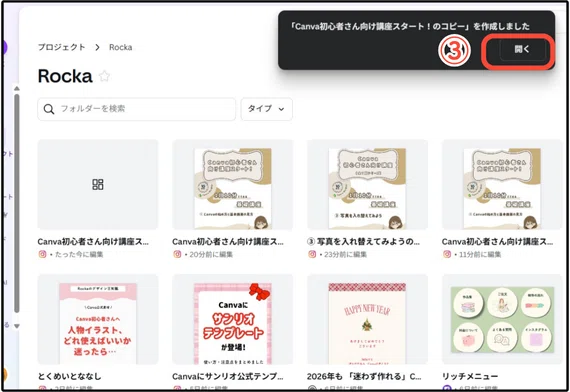
Task: Star the Rocka folder
Action: pyautogui.click(x=104, y=76)
